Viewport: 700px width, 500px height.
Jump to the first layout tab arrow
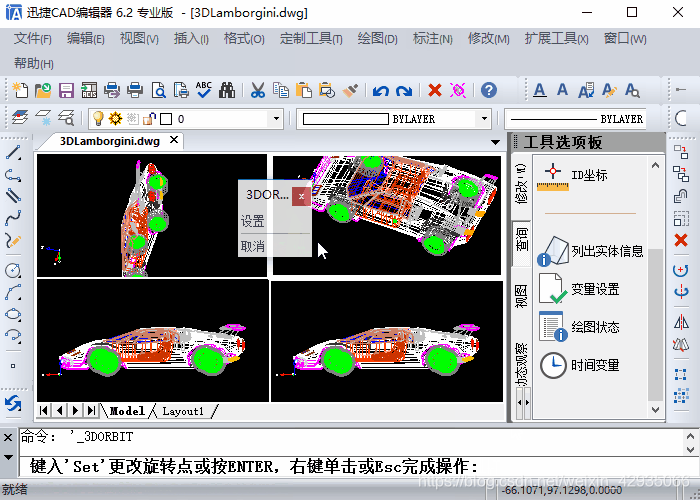click(x=44, y=411)
